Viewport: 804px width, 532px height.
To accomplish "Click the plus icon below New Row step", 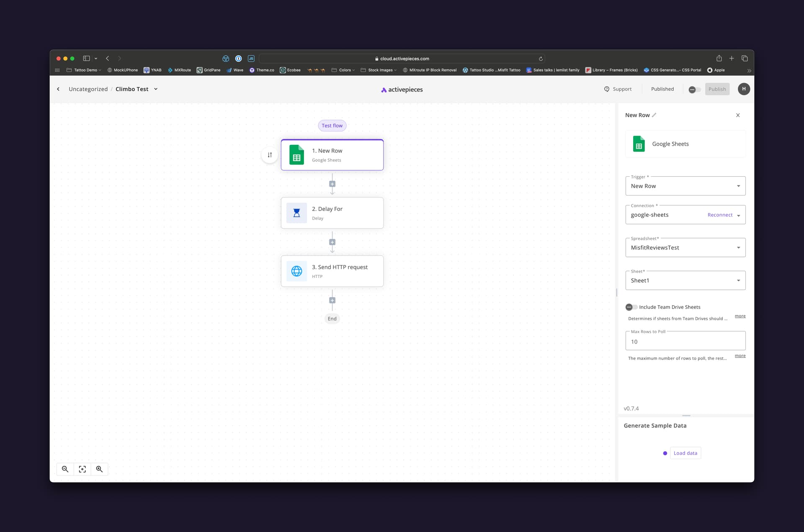I will coord(332,184).
